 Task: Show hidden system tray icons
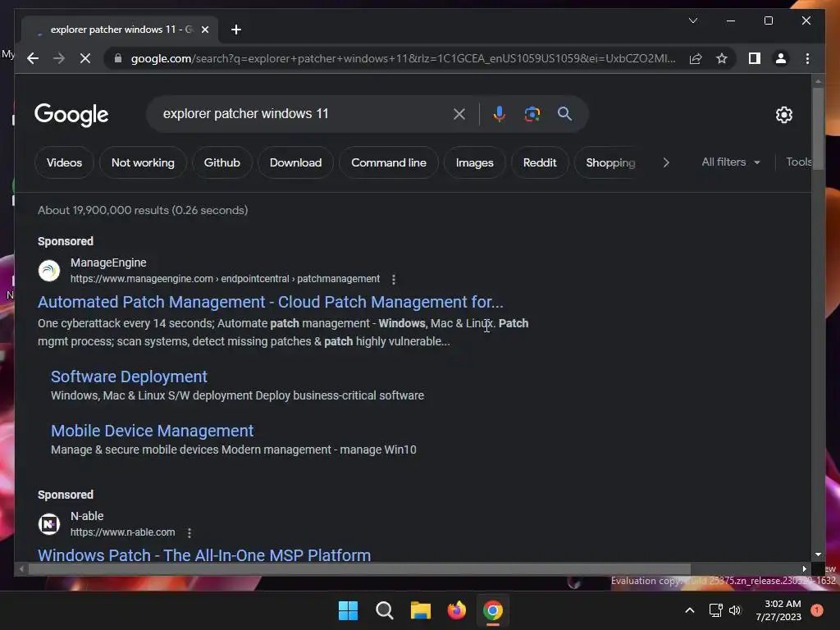coord(690,610)
